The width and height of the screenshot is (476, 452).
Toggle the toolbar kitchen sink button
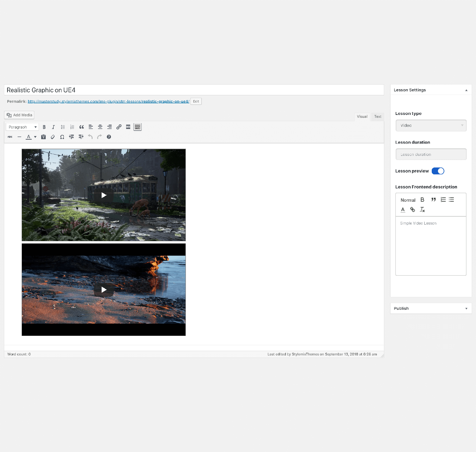[137, 127]
